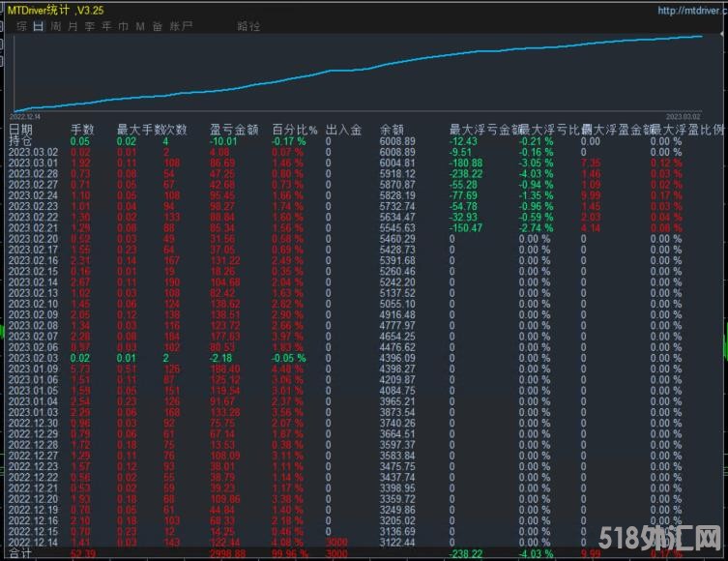Open the 周 weekly statistics tab

(x=56, y=26)
